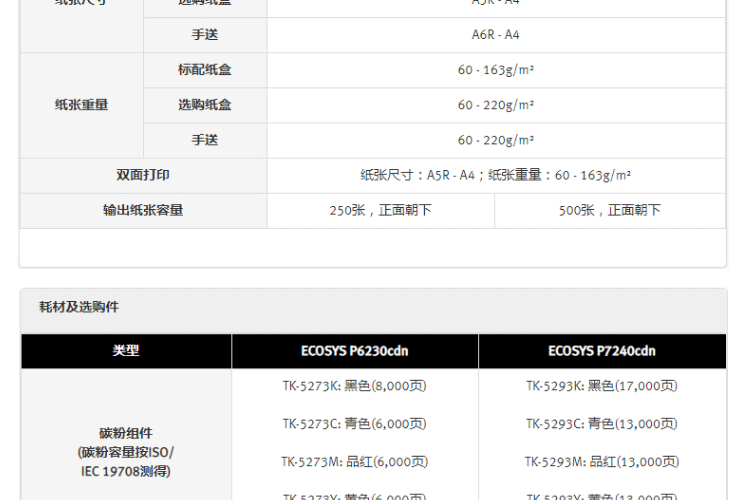Select the 500张，正面朝下 cell
Viewport: 749px width, 500px height.
click(x=610, y=210)
